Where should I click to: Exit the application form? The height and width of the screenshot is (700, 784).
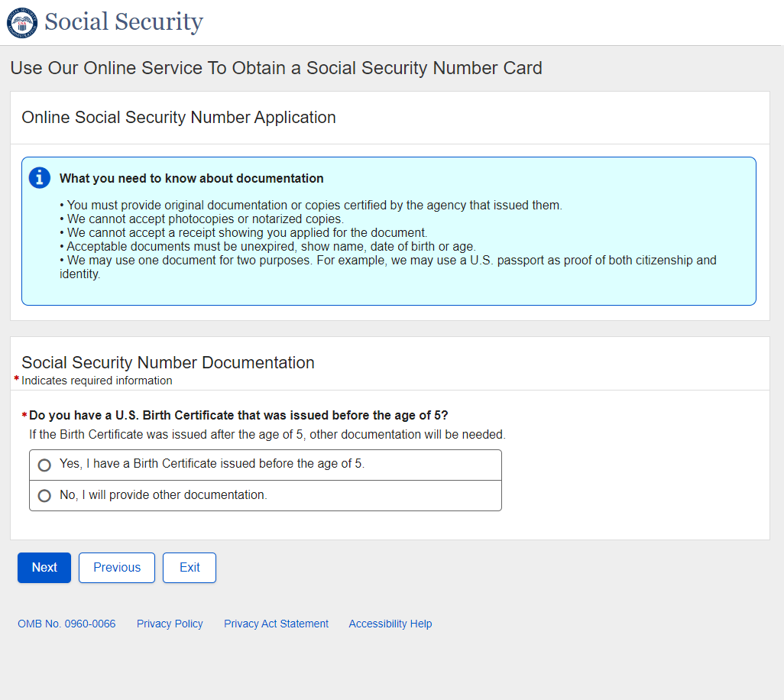[190, 568]
